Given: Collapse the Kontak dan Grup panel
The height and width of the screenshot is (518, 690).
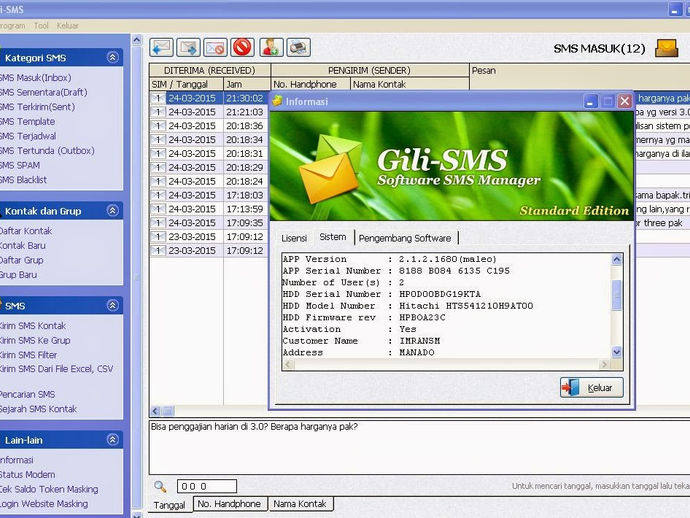Looking at the screenshot, I should coord(113,210).
